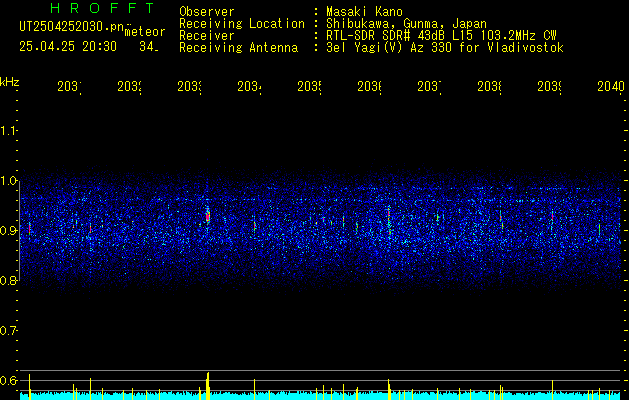Select the observer name Masaki Kano
The width and height of the screenshot is (629, 400).
point(364,12)
